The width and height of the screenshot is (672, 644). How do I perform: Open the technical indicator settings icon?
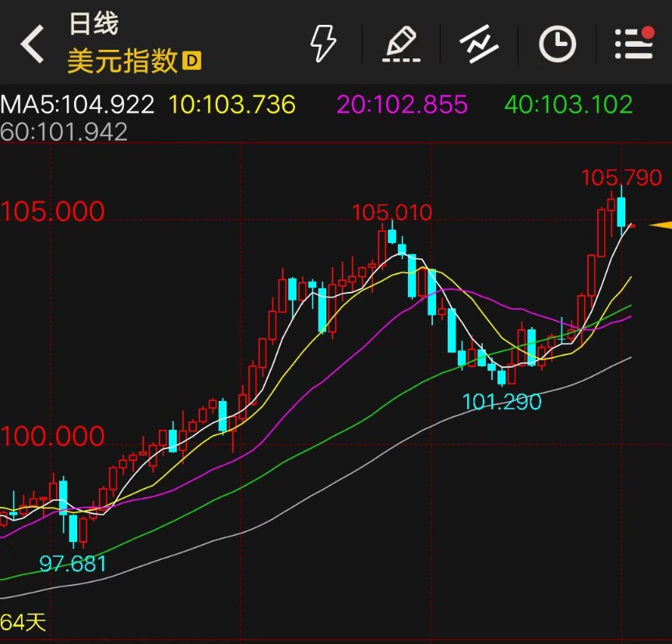(x=479, y=43)
